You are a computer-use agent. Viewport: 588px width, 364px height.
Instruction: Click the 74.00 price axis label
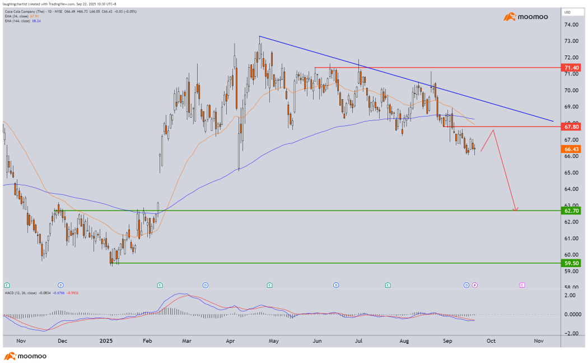[x=572, y=25]
